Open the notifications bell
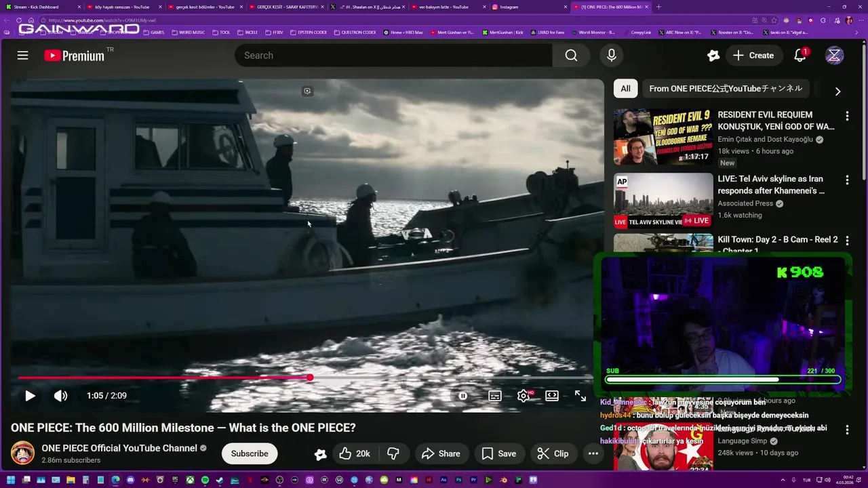 click(x=800, y=56)
